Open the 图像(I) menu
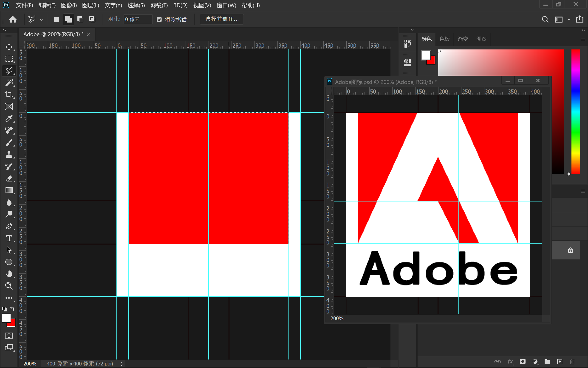 click(69, 5)
